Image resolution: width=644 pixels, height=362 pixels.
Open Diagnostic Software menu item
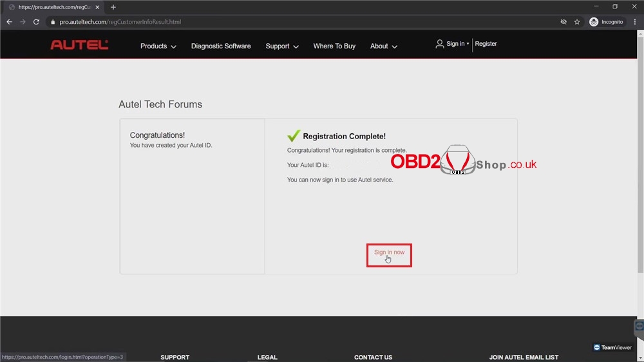(221, 46)
